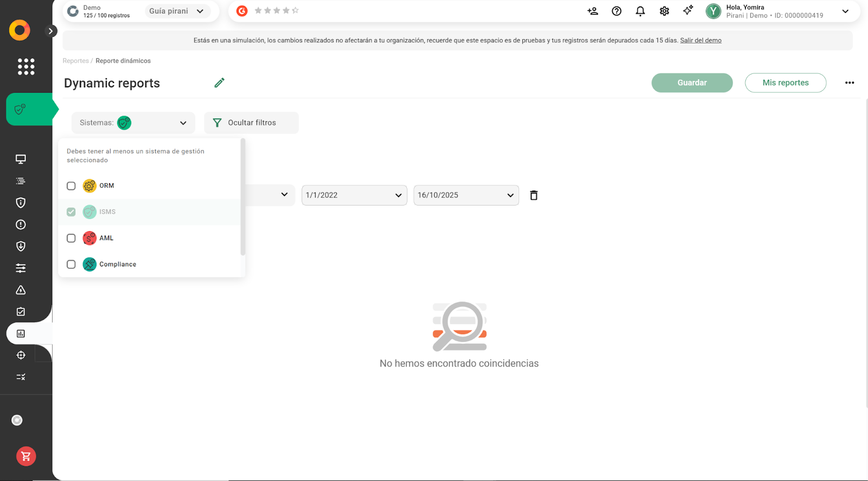
Task: Delete the date filter with trash icon
Action: point(534,195)
